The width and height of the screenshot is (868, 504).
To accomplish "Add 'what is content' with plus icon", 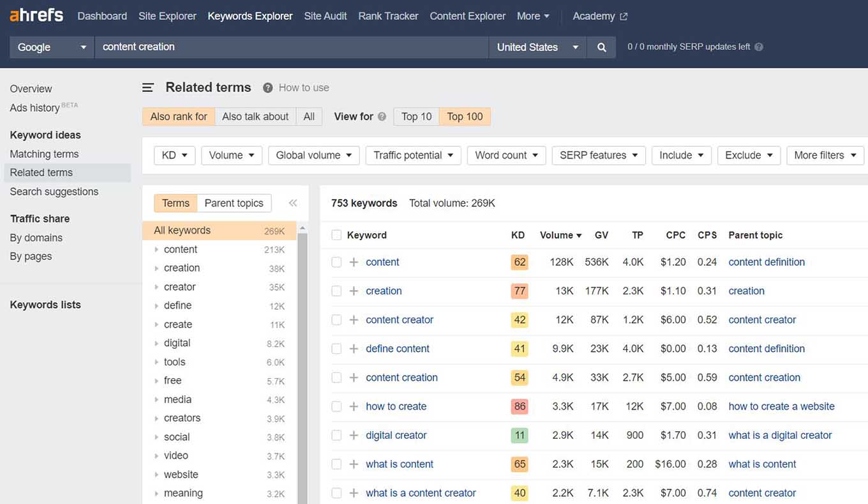I will [354, 464].
